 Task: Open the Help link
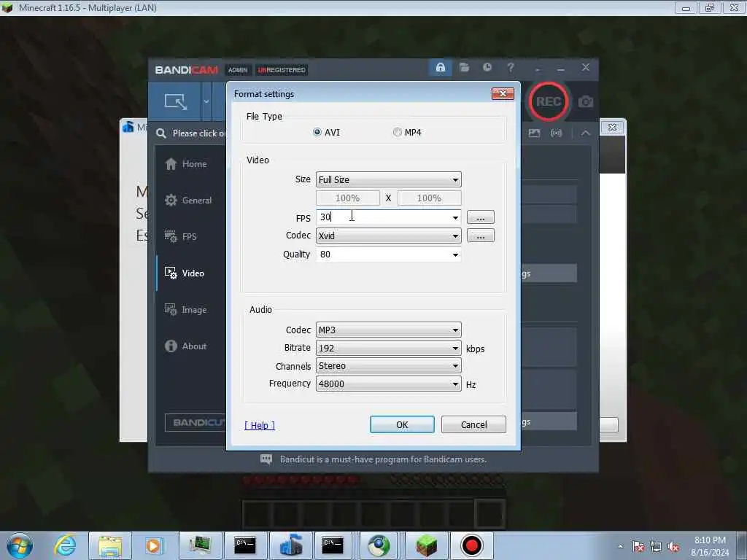260,425
